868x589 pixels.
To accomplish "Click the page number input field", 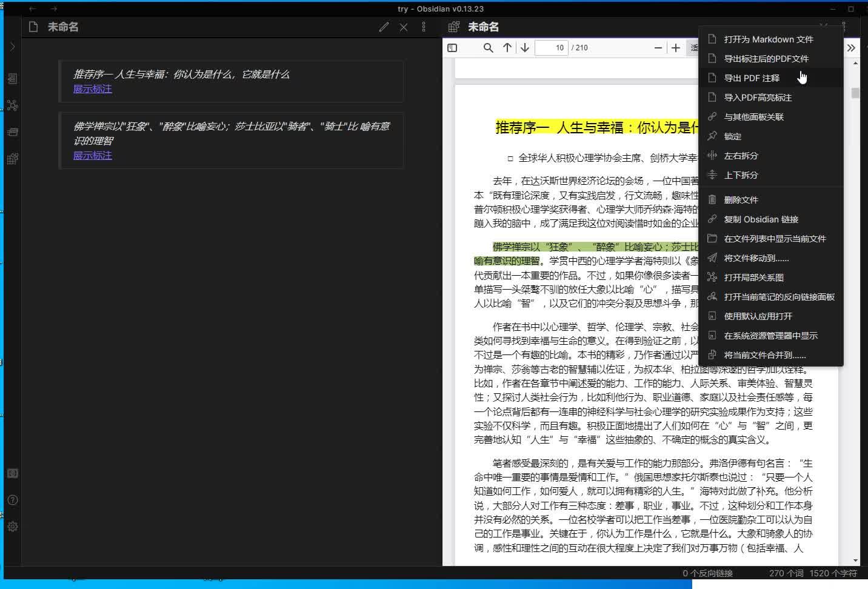I will pyautogui.click(x=551, y=47).
